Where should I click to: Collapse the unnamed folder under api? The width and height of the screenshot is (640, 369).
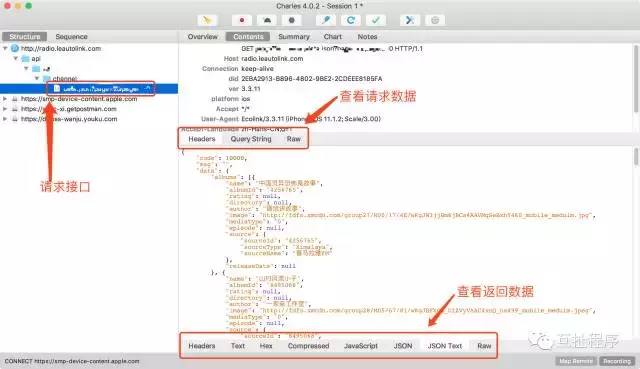pyautogui.click(x=26, y=69)
